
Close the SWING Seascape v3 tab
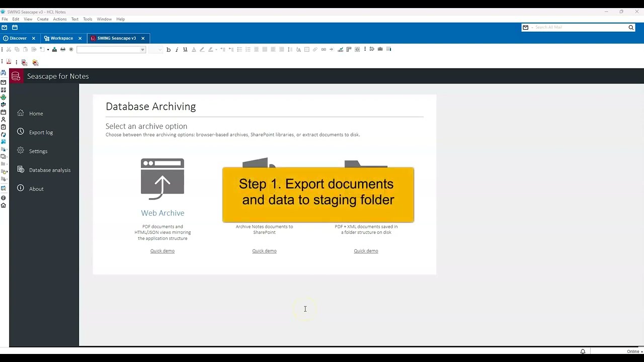143,38
